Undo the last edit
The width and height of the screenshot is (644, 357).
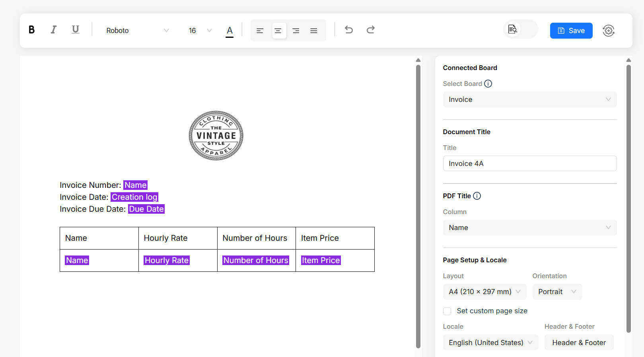pos(349,30)
